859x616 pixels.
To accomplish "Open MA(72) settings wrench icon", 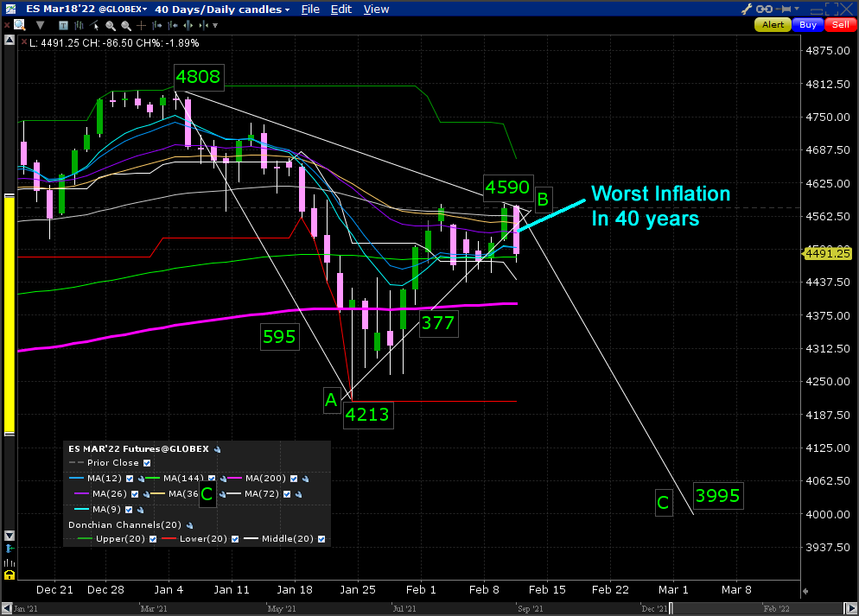I will [298, 494].
